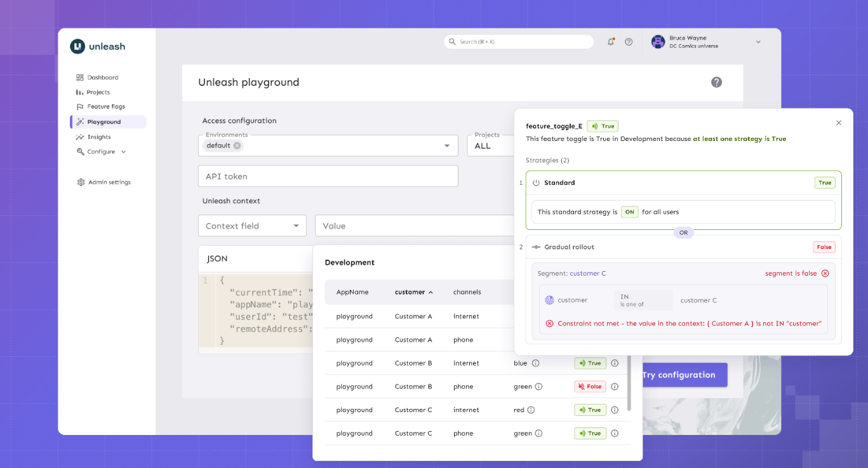Open the customer C segment link

coord(588,274)
